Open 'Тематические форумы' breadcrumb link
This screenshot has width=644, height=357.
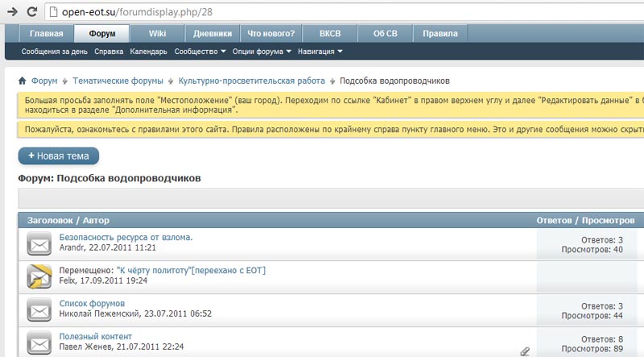pyautogui.click(x=118, y=81)
